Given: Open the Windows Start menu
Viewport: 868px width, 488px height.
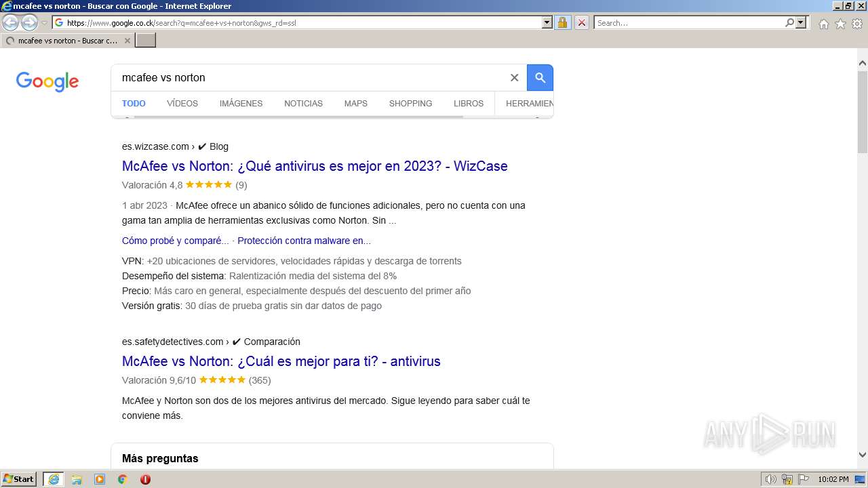Looking at the screenshot, I should click(19, 479).
